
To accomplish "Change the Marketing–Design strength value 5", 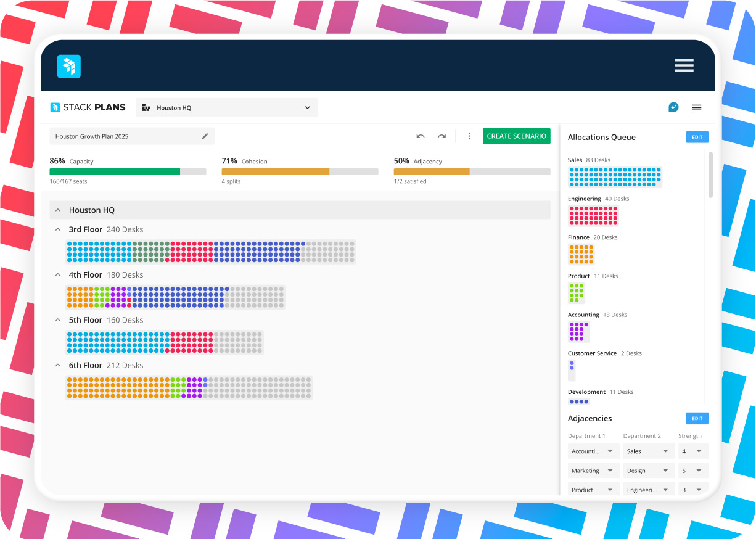I will click(x=692, y=471).
